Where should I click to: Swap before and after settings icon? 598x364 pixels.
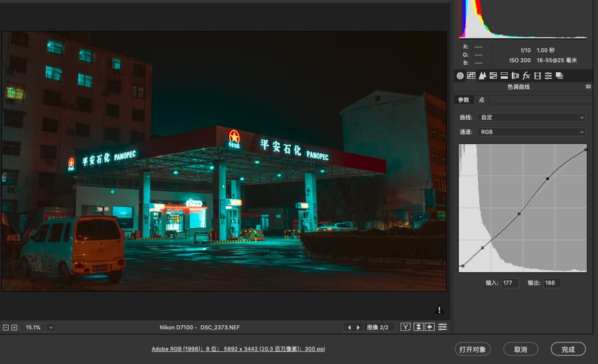coord(418,327)
